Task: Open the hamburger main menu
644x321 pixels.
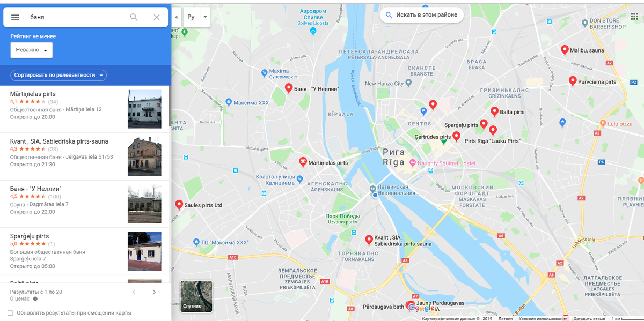Action: pyautogui.click(x=15, y=17)
